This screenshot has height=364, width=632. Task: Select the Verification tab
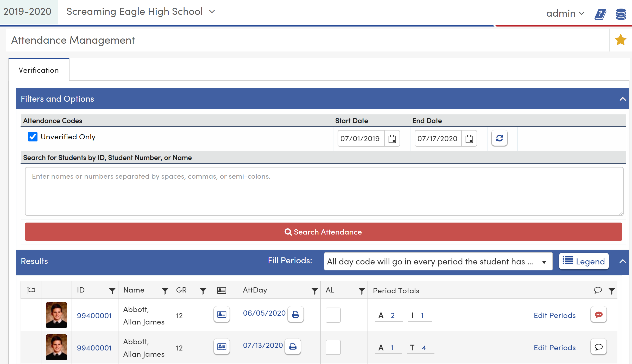point(39,70)
